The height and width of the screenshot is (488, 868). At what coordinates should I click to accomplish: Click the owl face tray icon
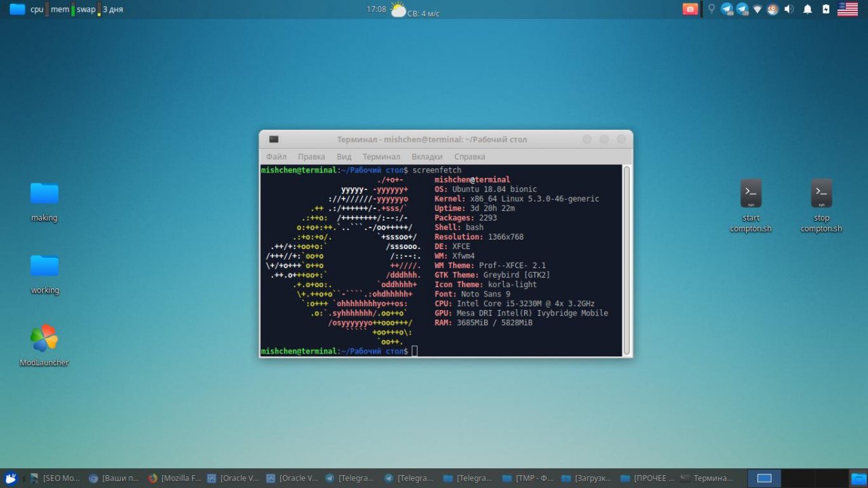coord(772,10)
